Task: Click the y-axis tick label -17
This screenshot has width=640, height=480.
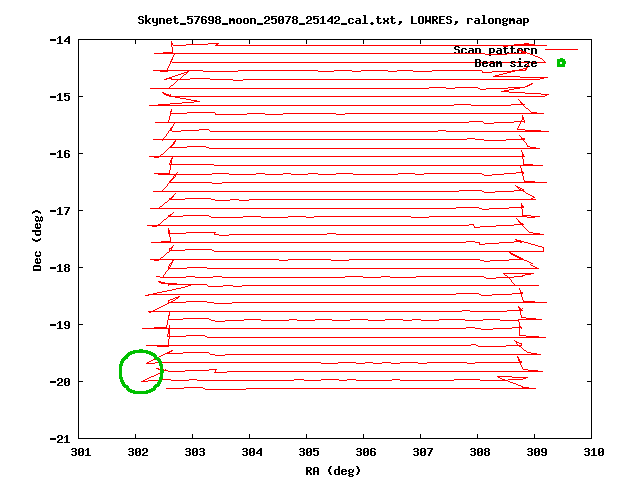Action: (60, 211)
